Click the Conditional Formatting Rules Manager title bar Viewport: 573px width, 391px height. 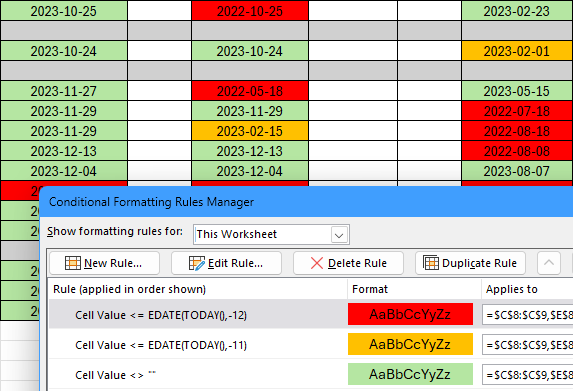[306, 202]
